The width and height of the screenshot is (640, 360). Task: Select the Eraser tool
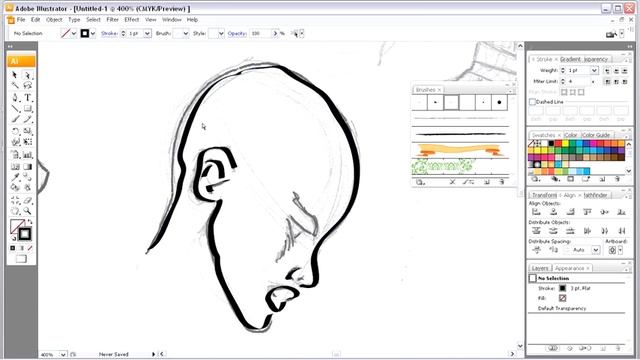(x=27, y=200)
